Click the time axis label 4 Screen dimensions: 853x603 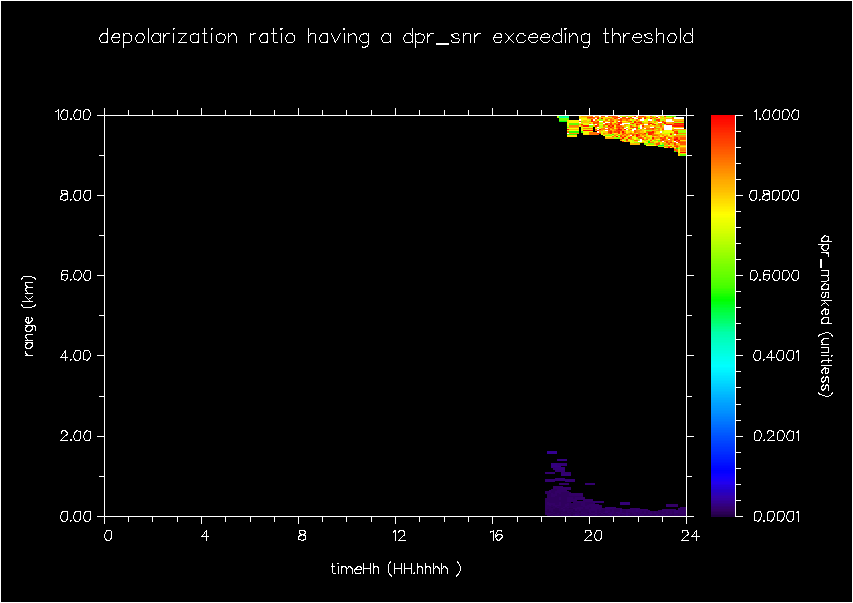click(205, 536)
